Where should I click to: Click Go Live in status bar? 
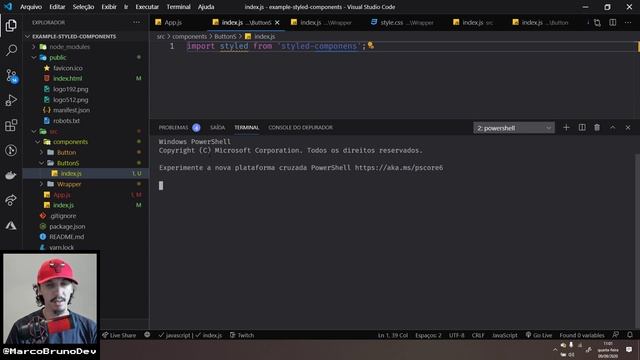pyautogui.click(x=539, y=335)
